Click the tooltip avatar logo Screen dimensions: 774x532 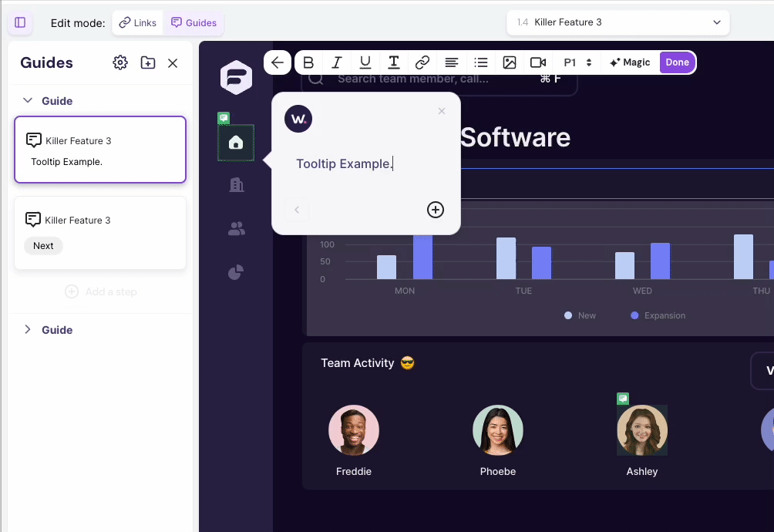click(x=298, y=119)
